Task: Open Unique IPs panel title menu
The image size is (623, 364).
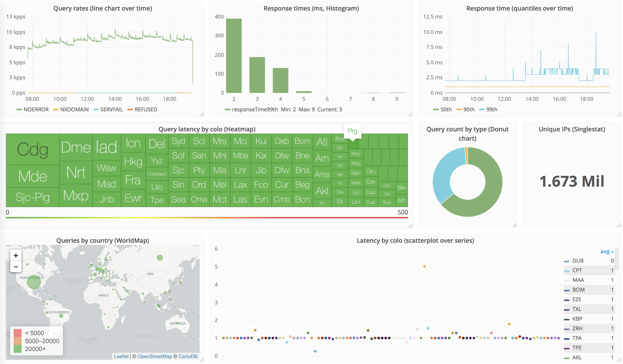Action: click(571, 129)
